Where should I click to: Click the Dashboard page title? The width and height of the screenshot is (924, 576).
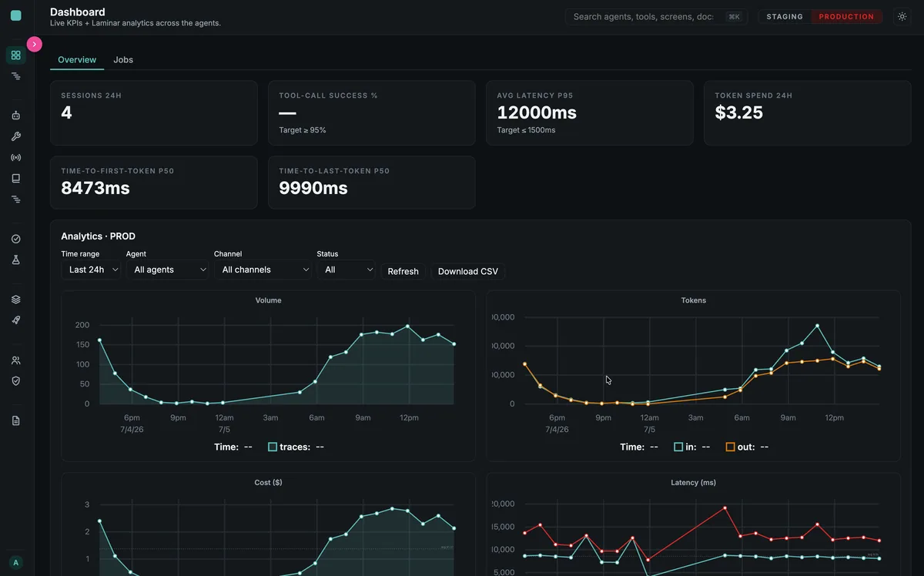[78, 12]
